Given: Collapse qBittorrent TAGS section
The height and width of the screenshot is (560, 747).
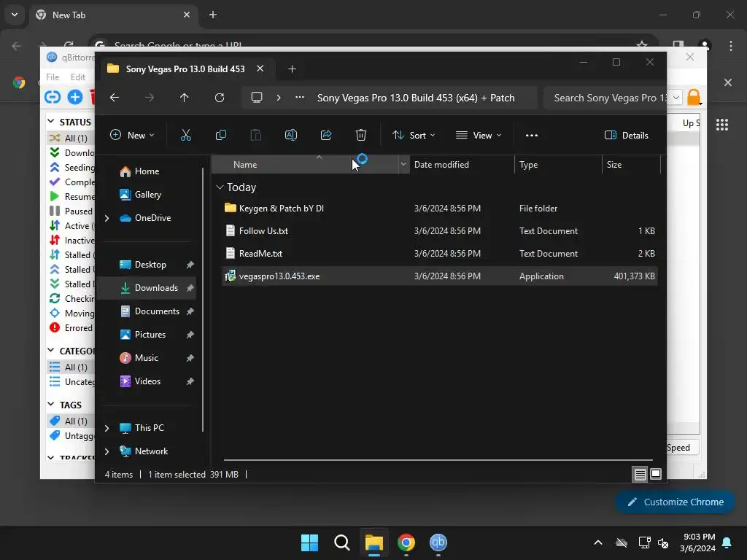Looking at the screenshot, I should 50,404.
